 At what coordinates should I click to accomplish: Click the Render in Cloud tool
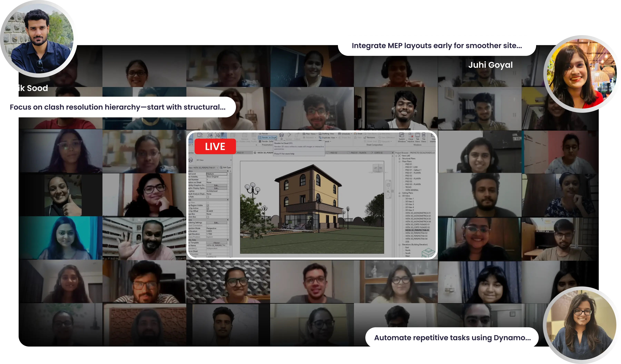(267, 137)
